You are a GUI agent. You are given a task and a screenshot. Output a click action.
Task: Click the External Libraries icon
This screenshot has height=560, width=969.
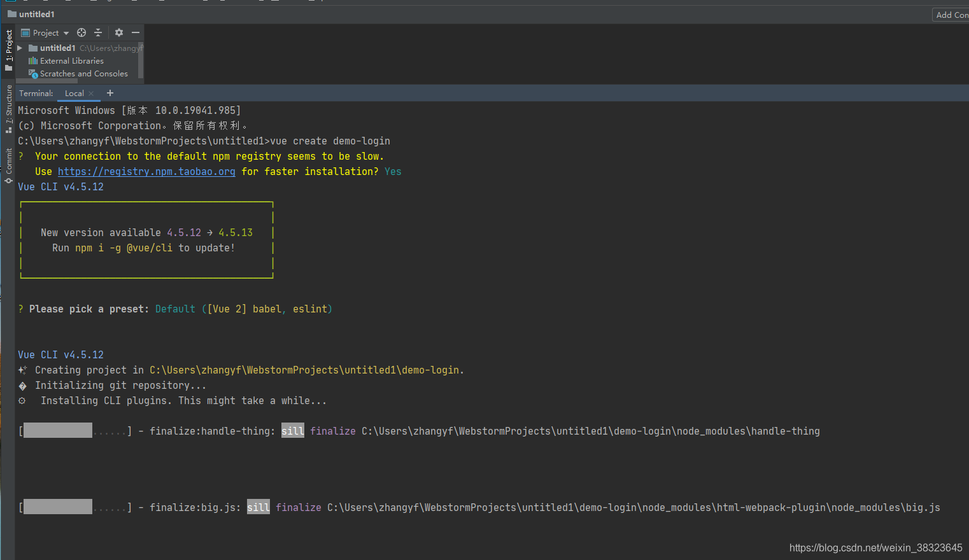click(33, 61)
